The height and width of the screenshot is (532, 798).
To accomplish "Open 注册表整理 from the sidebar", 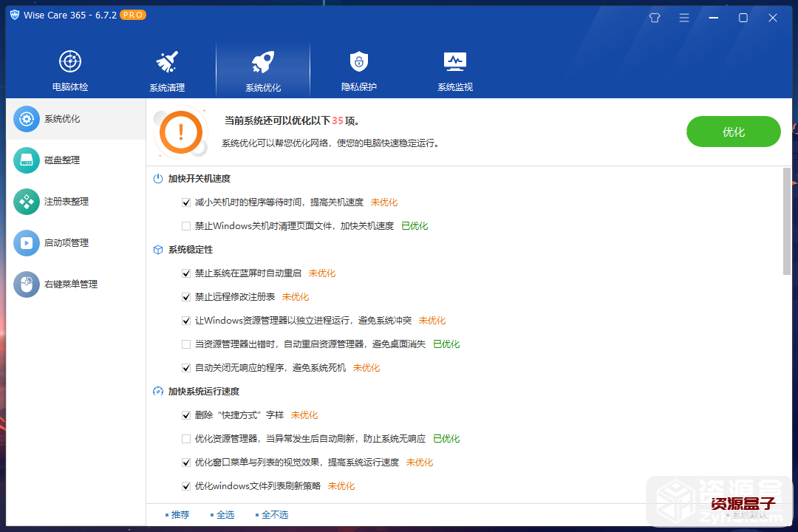I will (65, 201).
